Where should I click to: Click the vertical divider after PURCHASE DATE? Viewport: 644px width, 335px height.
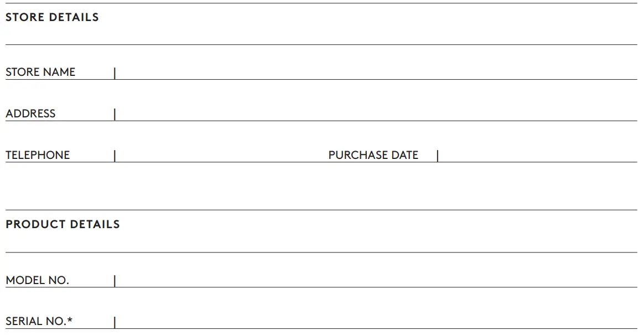[x=437, y=156]
